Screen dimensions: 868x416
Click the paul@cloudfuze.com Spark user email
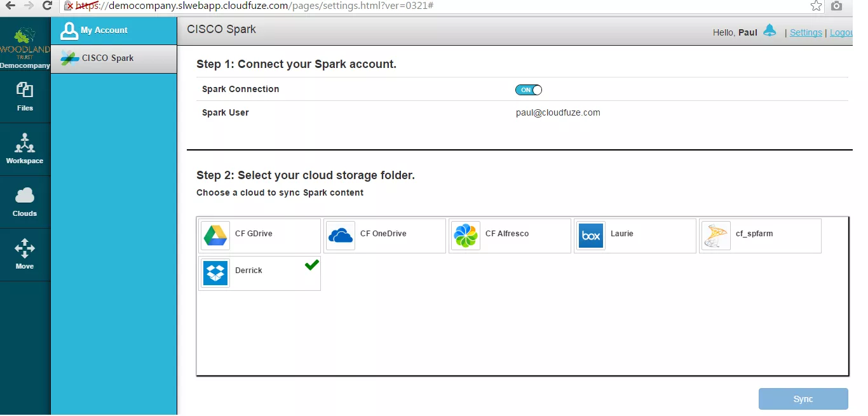558,113
